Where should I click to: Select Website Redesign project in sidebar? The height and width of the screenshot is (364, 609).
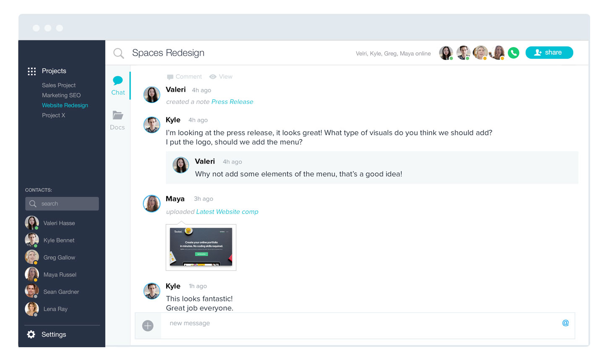coord(65,105)
